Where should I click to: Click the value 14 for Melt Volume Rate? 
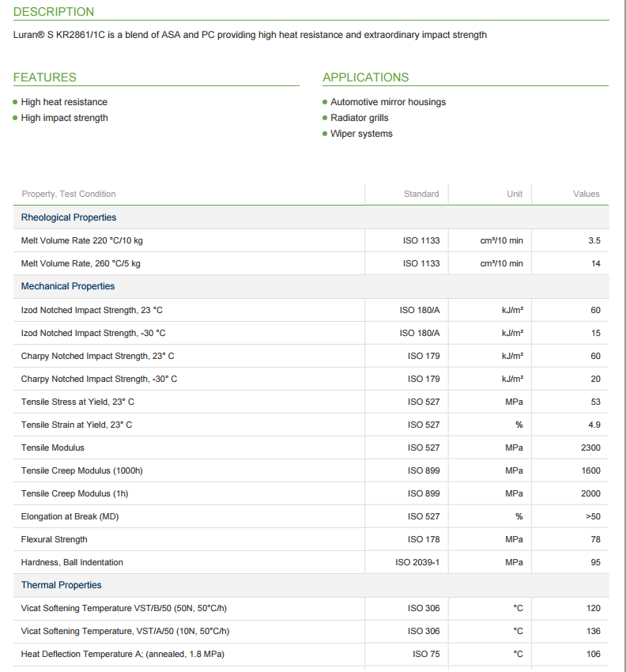[596, 263]
